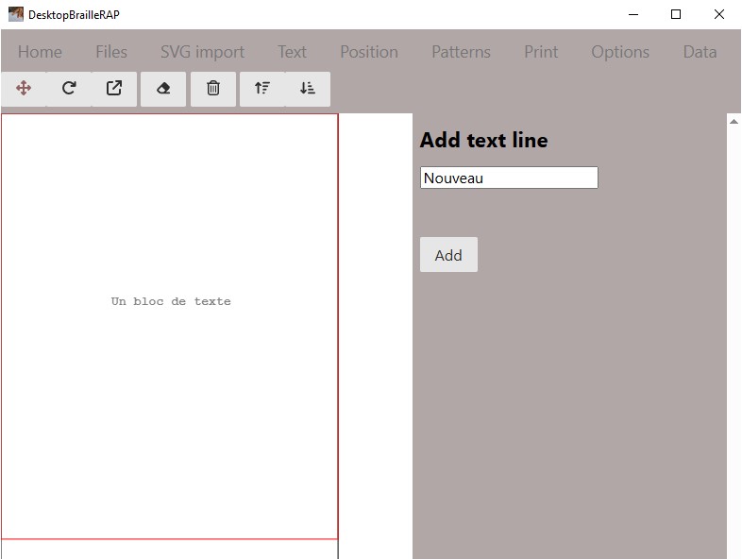This screenshot has height=560, width=742.
Task: Click the sort ascending (bring up) icon
Action: (262, 89)
